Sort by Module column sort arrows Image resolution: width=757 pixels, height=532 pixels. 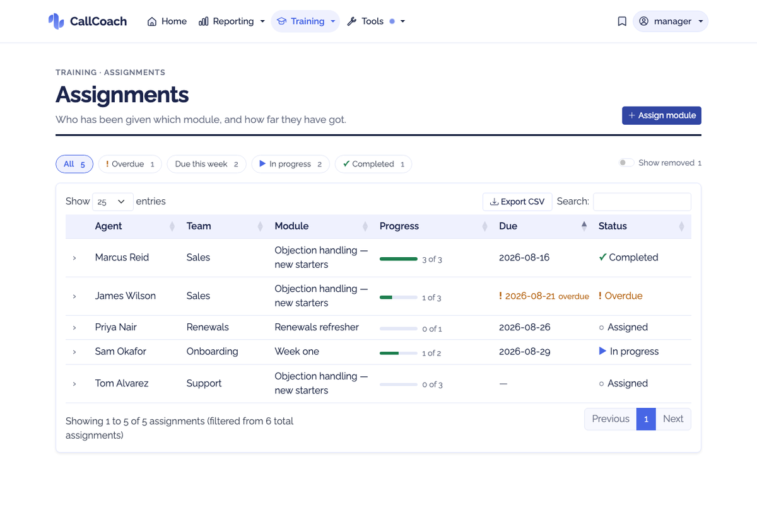pos(365,226)
